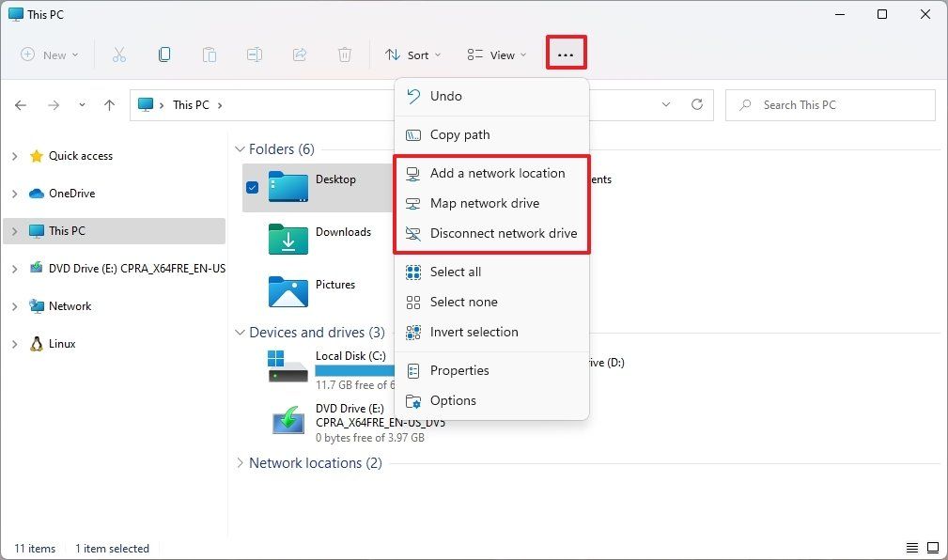Open the Sort dropdown menu
This screenshot has width=948, height=560.
coord(413,54)
